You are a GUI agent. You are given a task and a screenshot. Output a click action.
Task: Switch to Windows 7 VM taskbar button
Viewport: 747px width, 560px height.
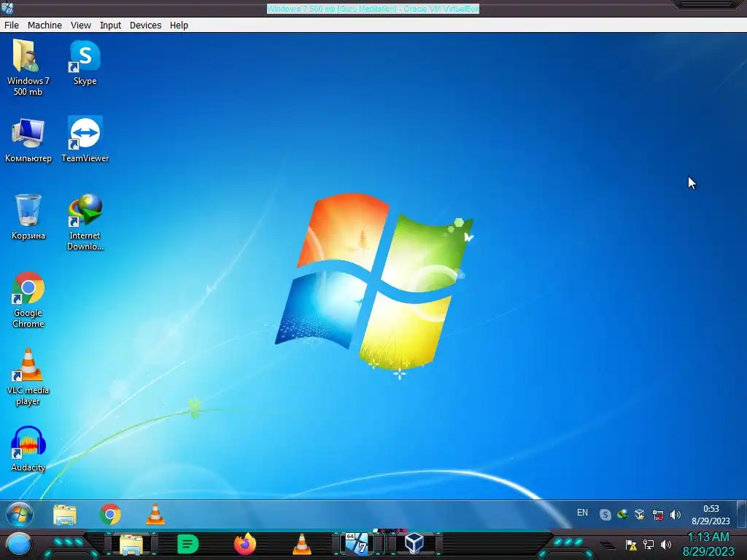[358, 544]
